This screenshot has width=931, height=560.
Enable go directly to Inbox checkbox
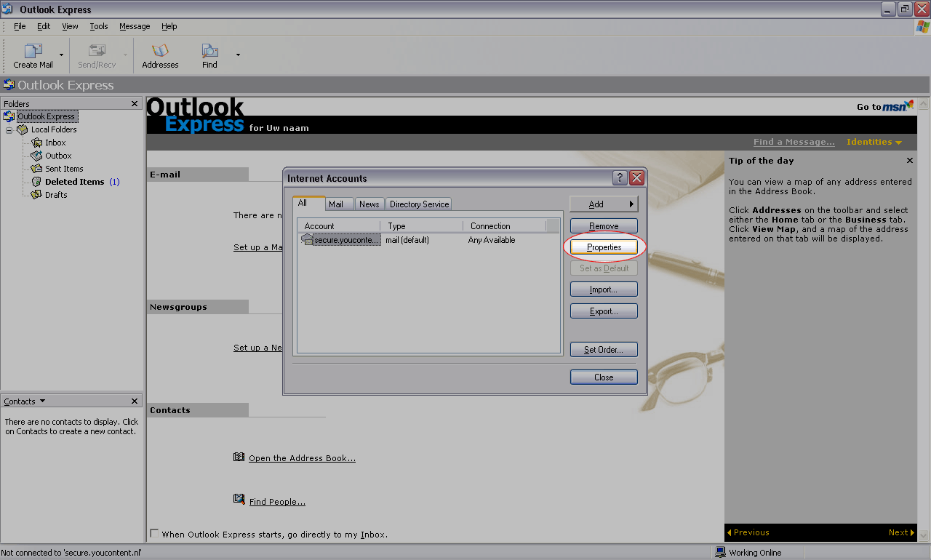[154, 534]
